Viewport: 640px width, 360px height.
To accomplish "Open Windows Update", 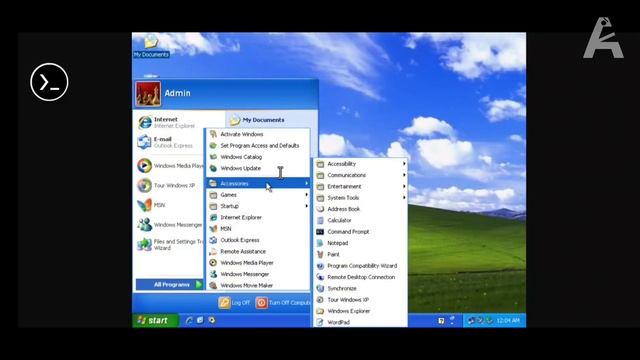I will click(258, 168).
